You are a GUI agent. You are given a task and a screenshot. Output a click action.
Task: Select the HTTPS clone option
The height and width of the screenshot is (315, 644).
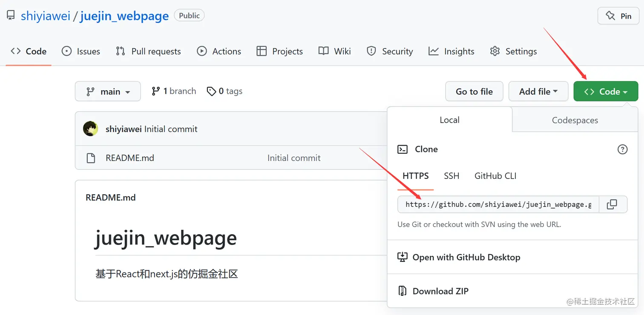click(x=416, y=176)
